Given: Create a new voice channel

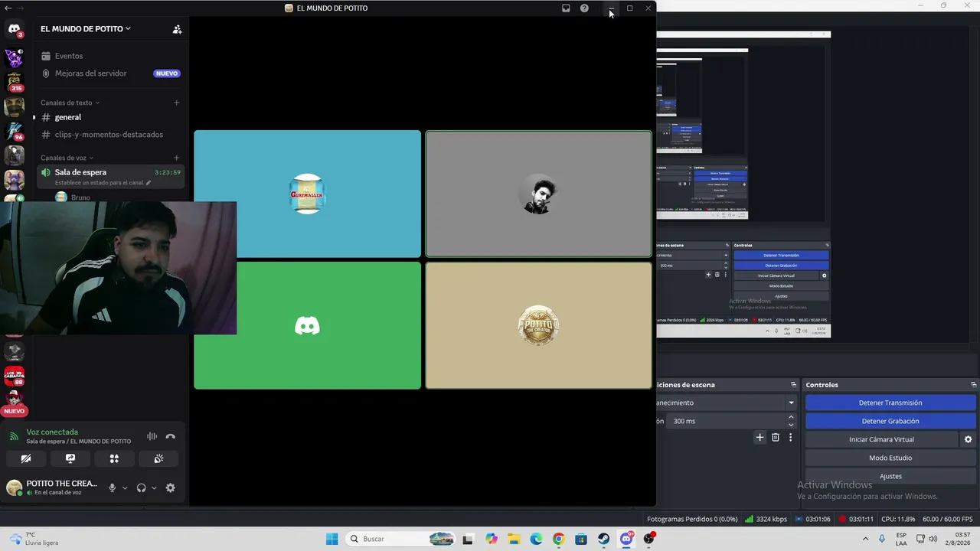Looking at the screenshot, I should click(177, 158).
